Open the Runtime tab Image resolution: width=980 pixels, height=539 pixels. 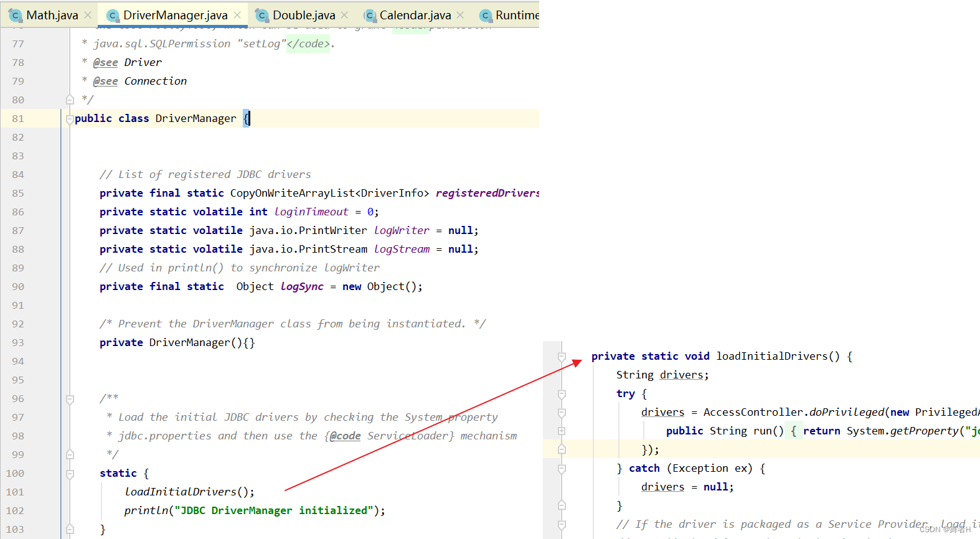[517, 15]
